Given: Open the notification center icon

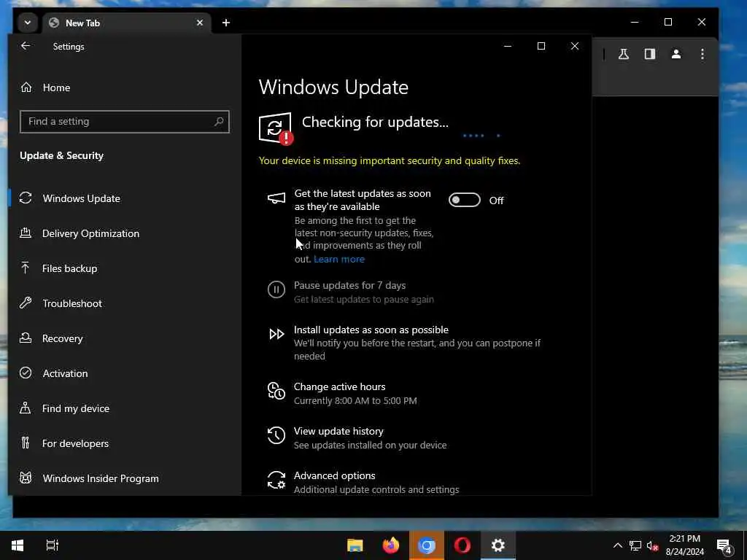Looking at the screenshot, I should (724, 545).
